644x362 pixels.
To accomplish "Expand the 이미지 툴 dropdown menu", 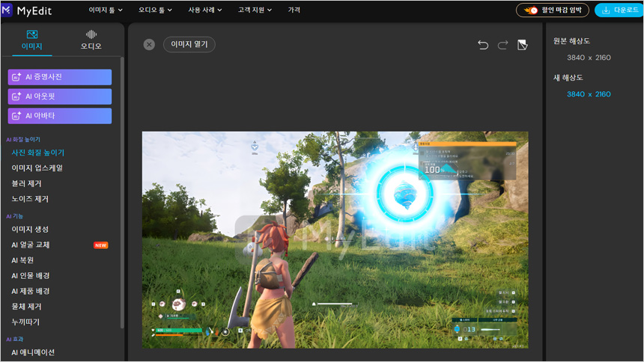I will pos(109,10).
